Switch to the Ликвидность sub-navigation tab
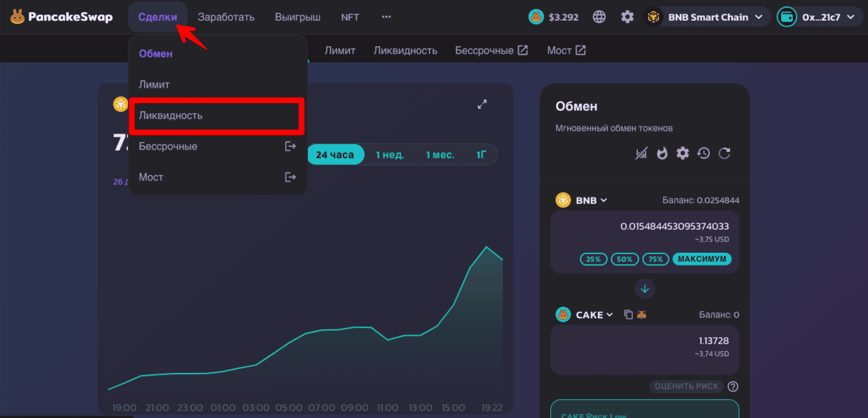 click(405, 50)
